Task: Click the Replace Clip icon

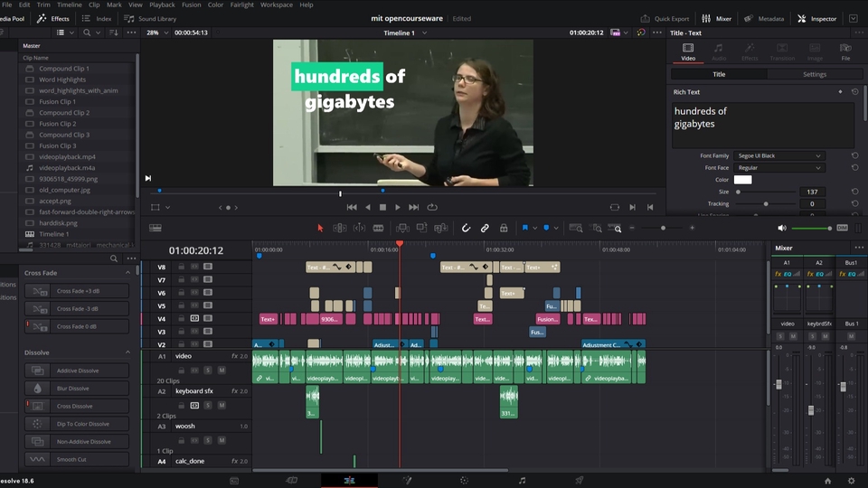Action: (x=440, y=228)
